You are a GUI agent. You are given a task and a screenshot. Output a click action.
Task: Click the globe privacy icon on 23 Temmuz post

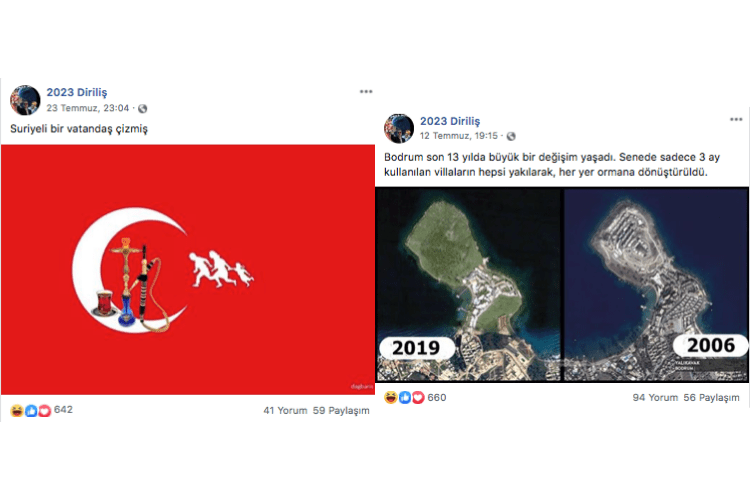click(143, 109)
